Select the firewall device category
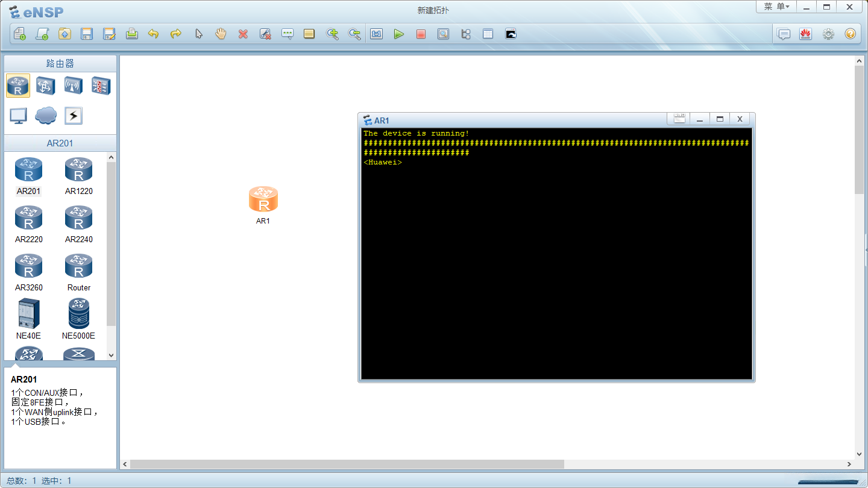The height and width of the screenshot is (488, 868). (101, 86)
